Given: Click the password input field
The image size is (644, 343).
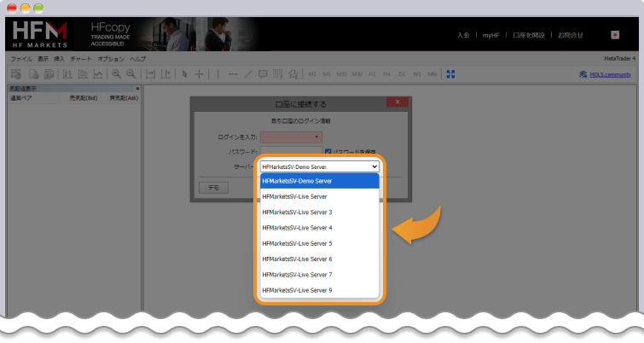Looking at the screenshot, I should [x=291, y=151].
